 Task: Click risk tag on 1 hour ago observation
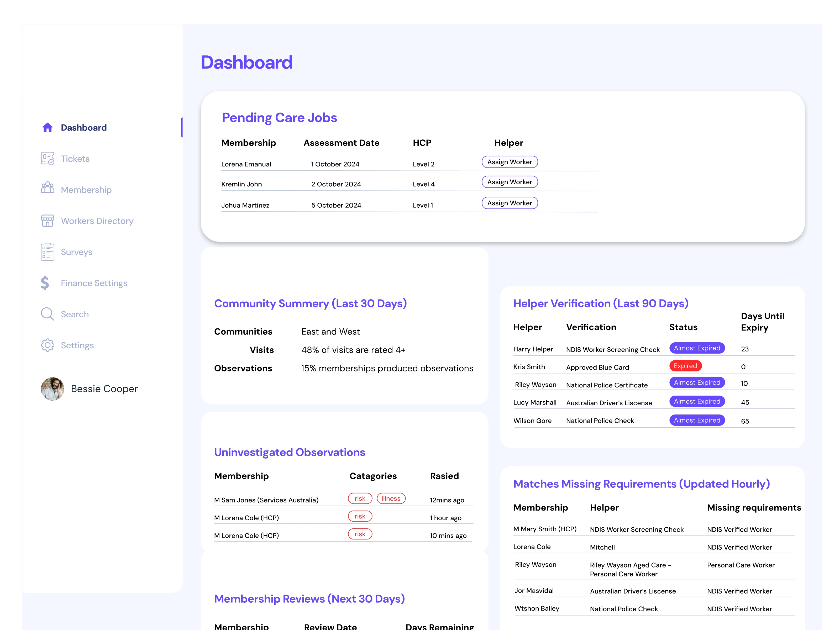tap(360, 516)
